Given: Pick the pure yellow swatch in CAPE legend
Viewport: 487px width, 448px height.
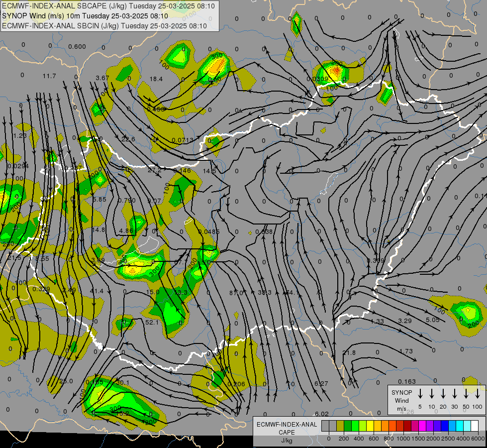Looking at the screenshot, I should (370, 426).
